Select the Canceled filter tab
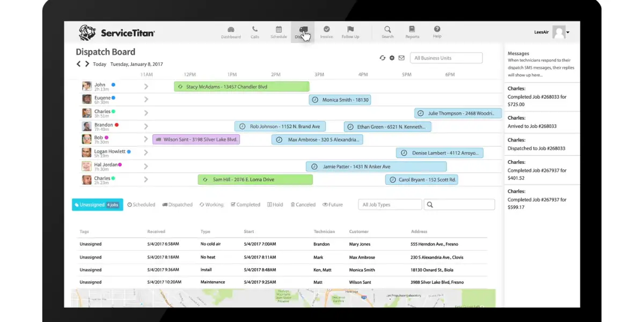This screenshot has height=322, width=644. pos(303,204)
